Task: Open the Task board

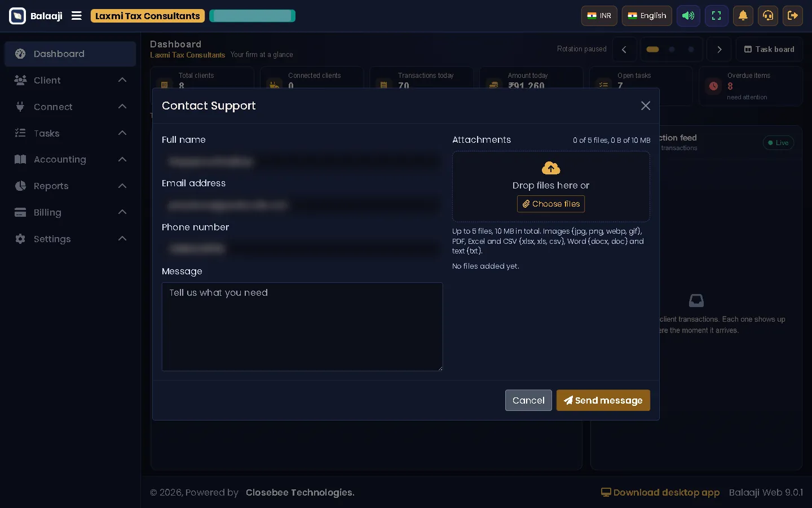Action: tap(769, 50)
